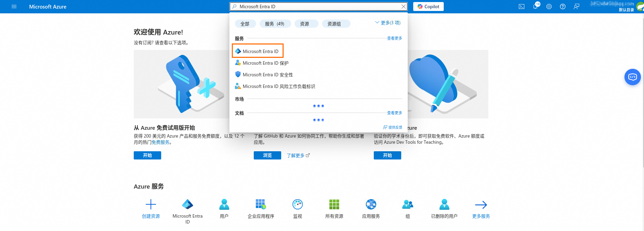Click 开始 under student verification card
This screenshot has width=644, height=231.
[387, 155]
